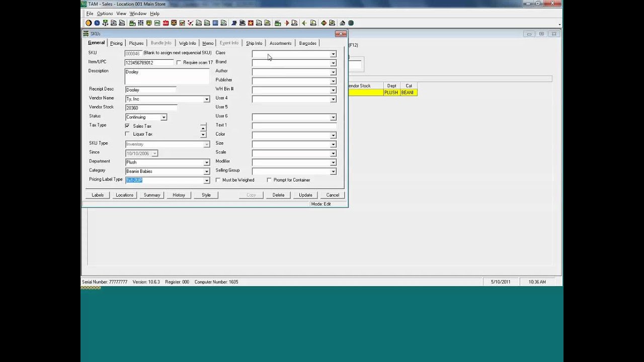Enable the Liquor Tax checkbox
The height and width of the screenshot is (362, 644).
point(127,134)
